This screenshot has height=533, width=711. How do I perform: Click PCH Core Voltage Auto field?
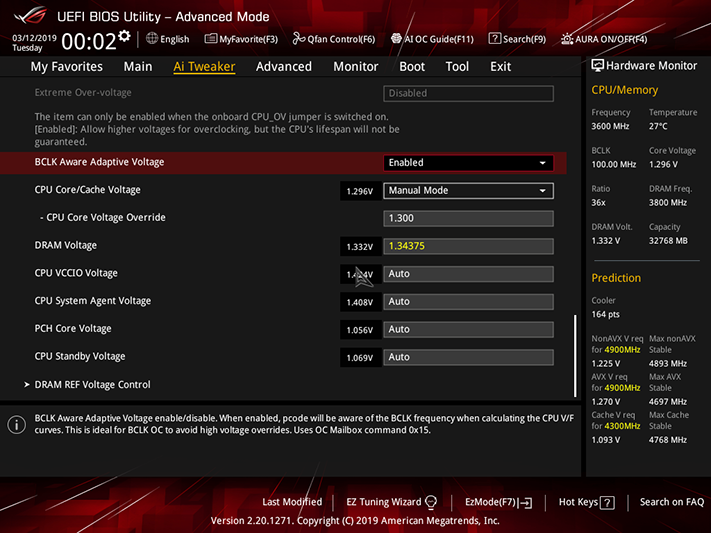tap(468, 329)
